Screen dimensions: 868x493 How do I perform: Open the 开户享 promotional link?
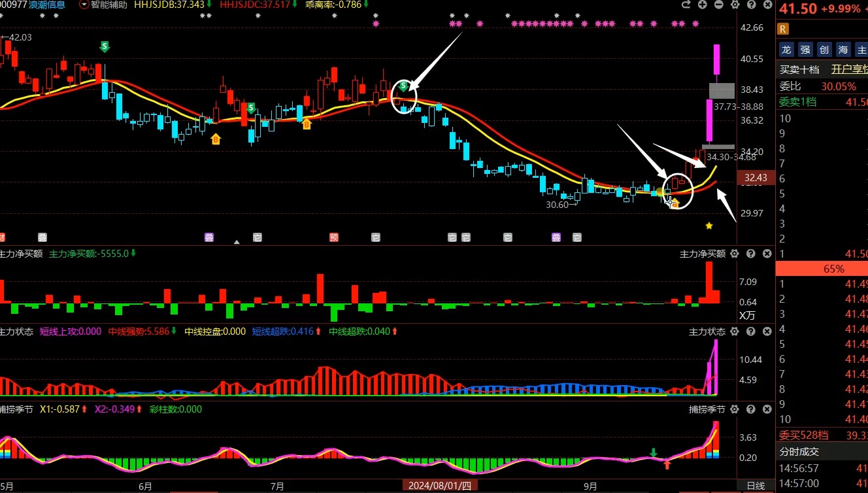(849, 69)
